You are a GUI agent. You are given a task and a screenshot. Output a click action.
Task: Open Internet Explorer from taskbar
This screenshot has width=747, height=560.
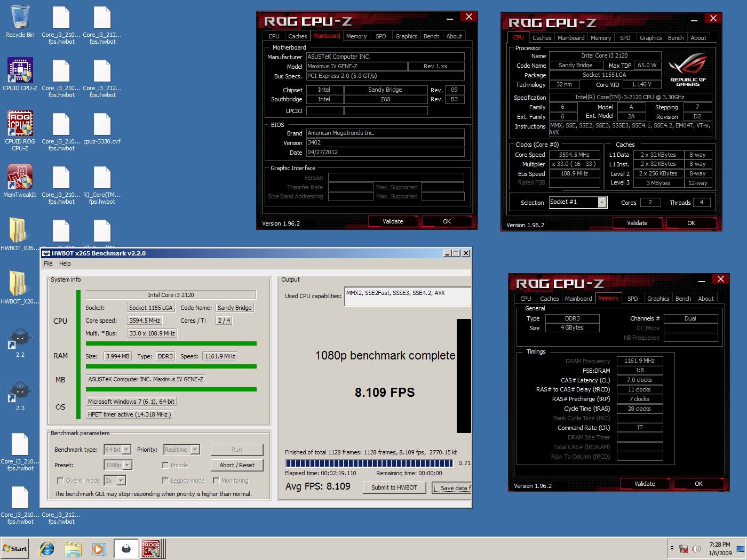[47, 549]
